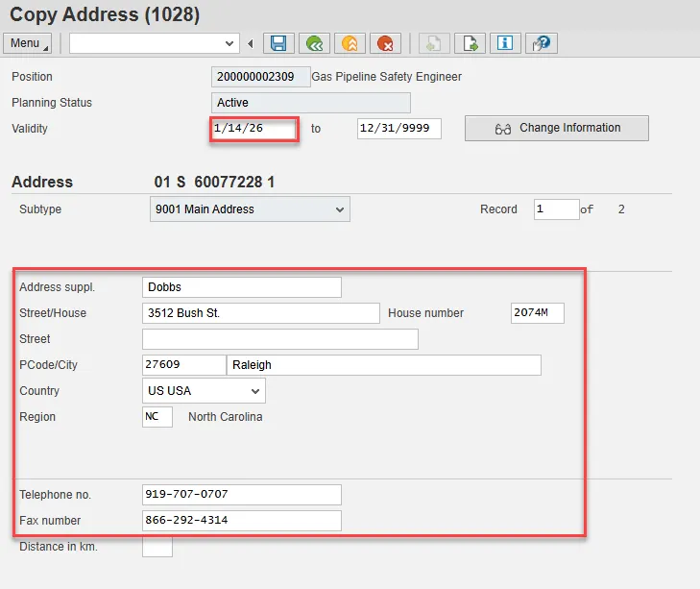Image resolution: width=700 pixels, height=589 pixels.
Task: Click the blue Information icon
Action: pyautogui.click(x=505, y=43)
